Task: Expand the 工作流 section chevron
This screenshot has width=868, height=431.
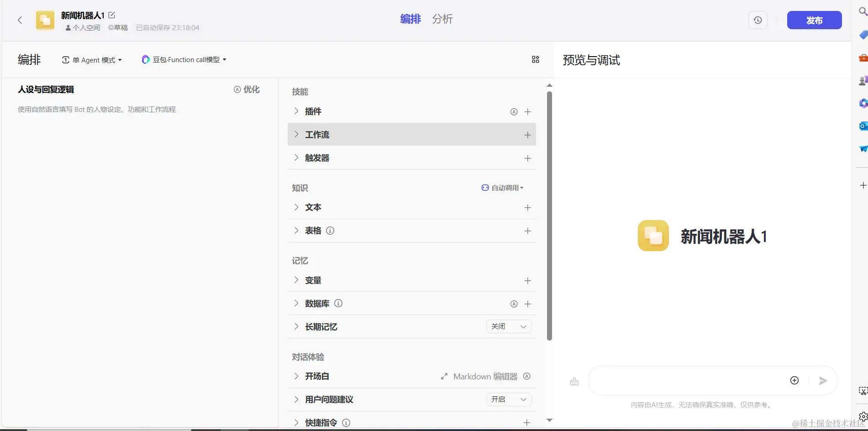Action: [x=296, y=134]
